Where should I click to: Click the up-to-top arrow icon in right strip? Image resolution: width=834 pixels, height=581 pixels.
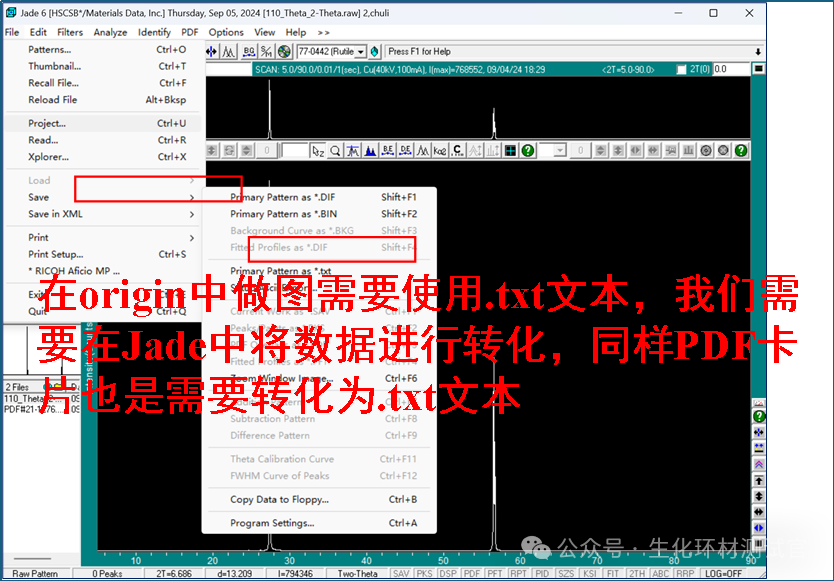tap(759, 480)
